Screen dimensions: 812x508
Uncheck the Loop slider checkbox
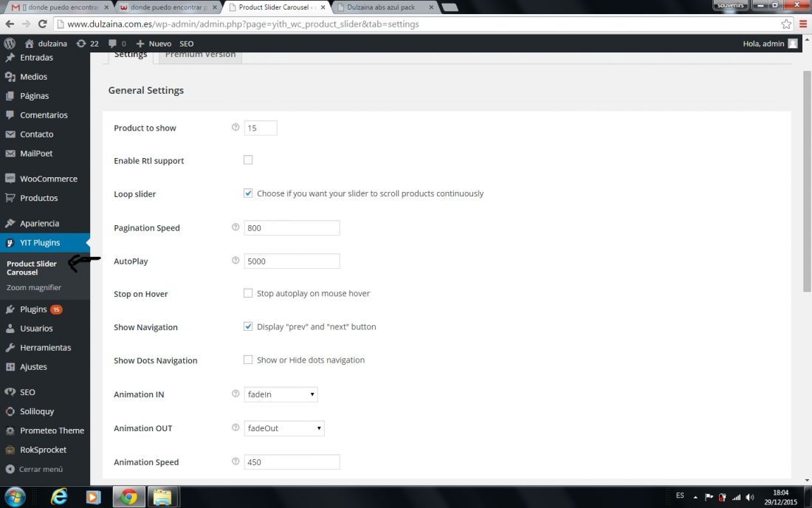point(248,193)
